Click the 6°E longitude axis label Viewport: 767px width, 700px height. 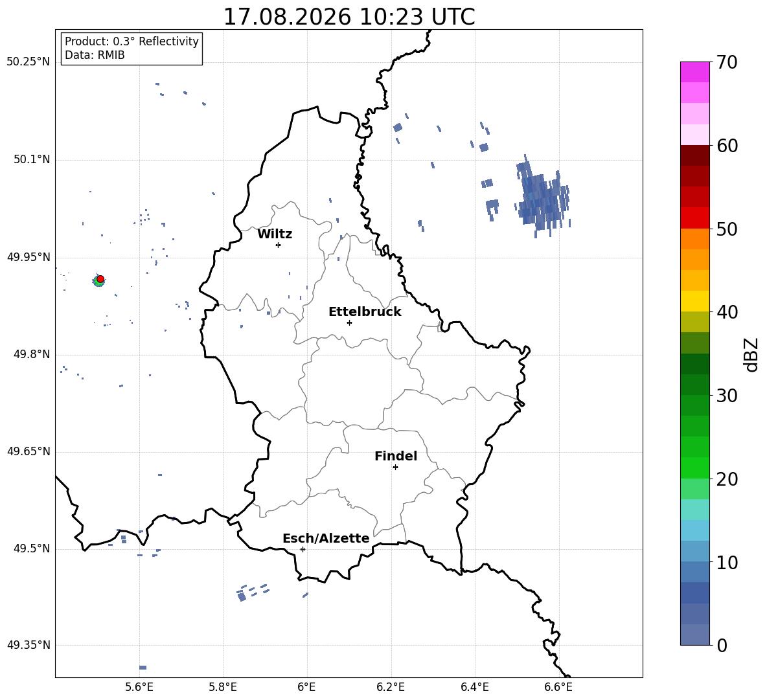306,687
